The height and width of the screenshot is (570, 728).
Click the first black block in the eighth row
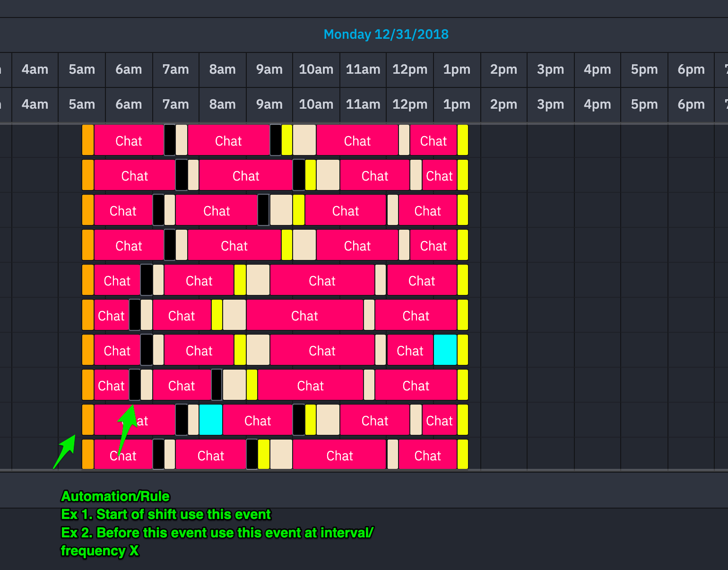135,385
